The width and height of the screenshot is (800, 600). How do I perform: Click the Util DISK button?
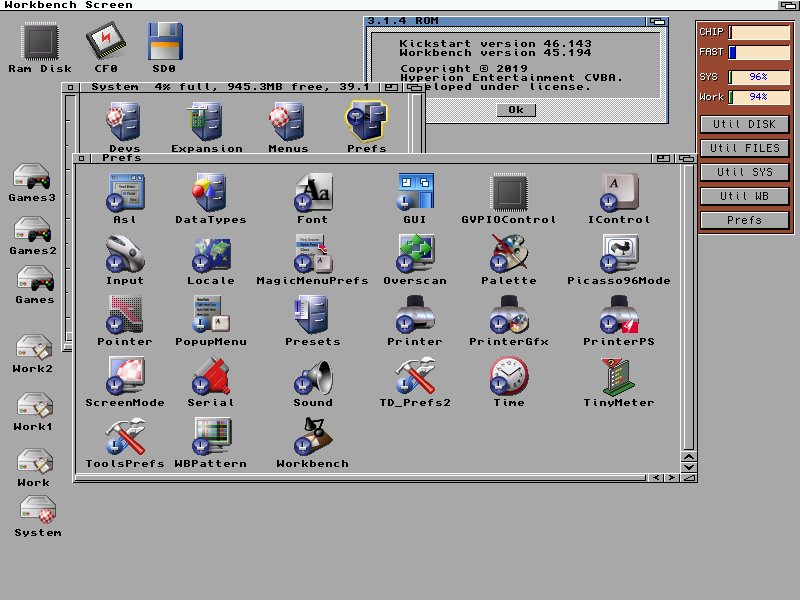[x=744, y=124]
